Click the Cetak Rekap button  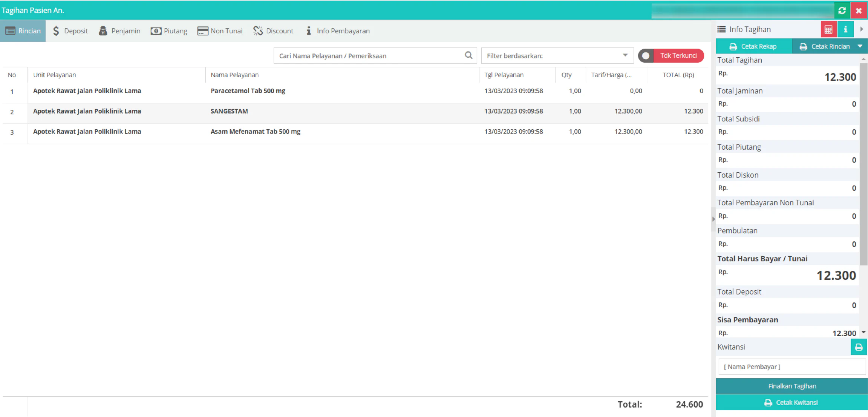click(x=754, y=46)
